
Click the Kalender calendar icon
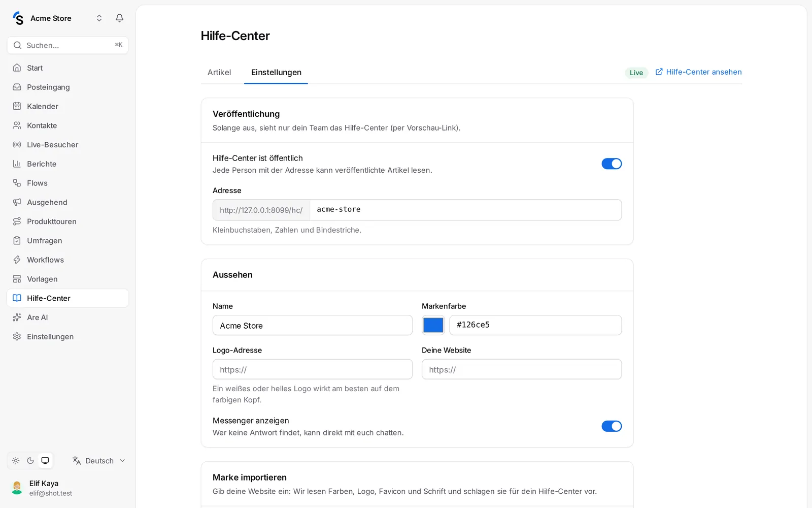17,106
